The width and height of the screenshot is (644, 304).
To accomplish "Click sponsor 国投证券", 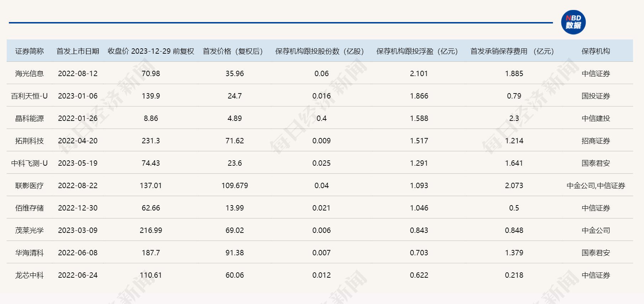I will tap(596, 96).
